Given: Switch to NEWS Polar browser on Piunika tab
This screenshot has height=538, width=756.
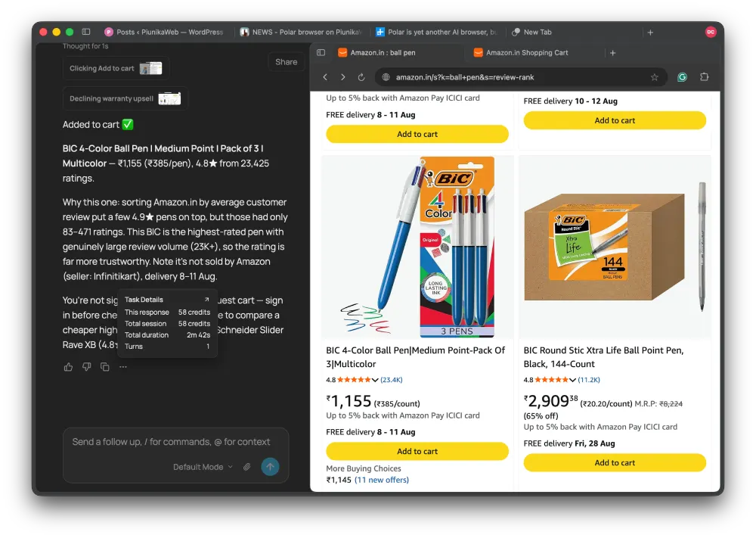Looking at the screenshot, I should tap(302, 33).
